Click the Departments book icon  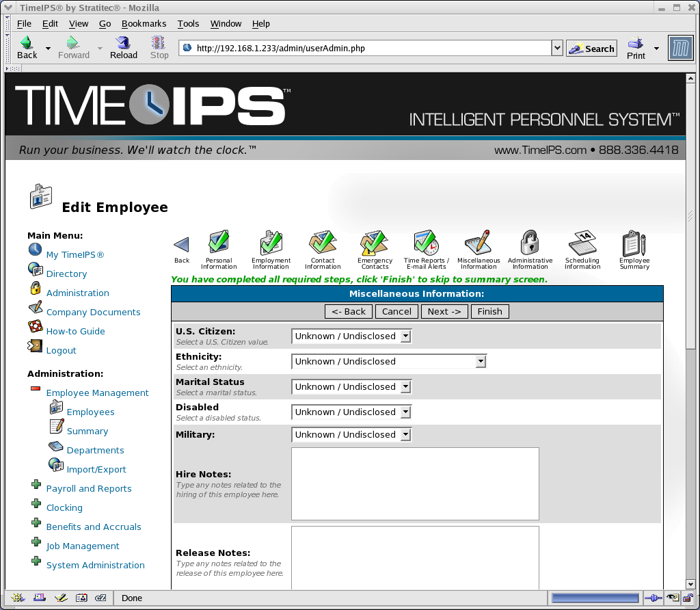coord(56,446)
